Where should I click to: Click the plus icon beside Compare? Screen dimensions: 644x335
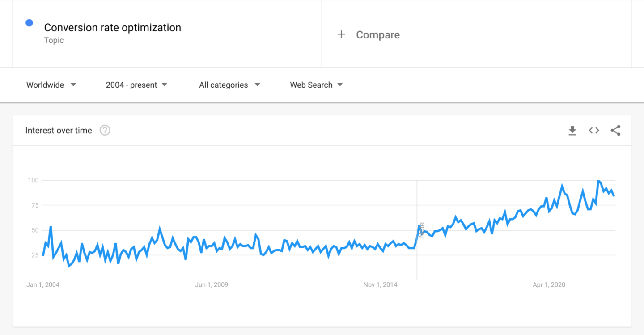click(x=341, y=34)
